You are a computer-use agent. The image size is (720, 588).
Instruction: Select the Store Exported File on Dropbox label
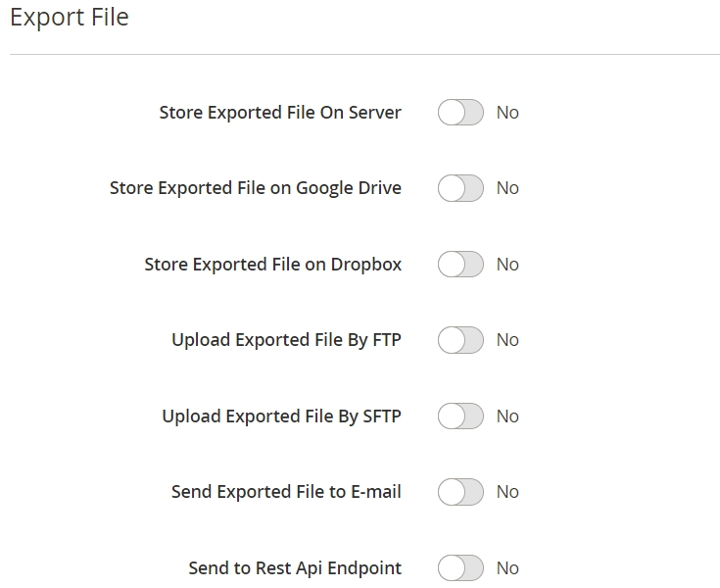click(x=272, y=265)
